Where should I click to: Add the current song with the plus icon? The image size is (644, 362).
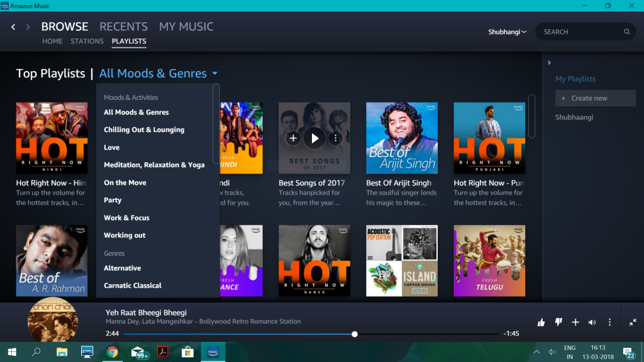[x=575, y=322]
